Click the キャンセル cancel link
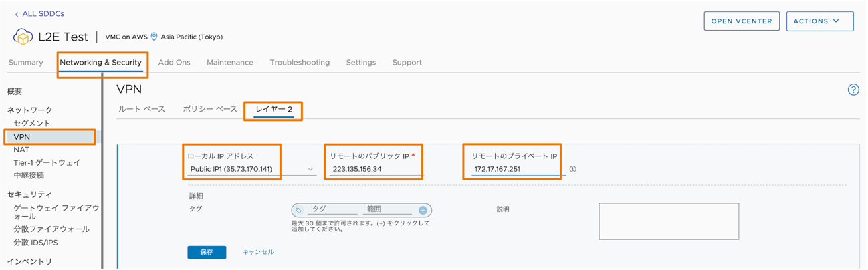The image size is (868, 270). click(x=258, y=252)
